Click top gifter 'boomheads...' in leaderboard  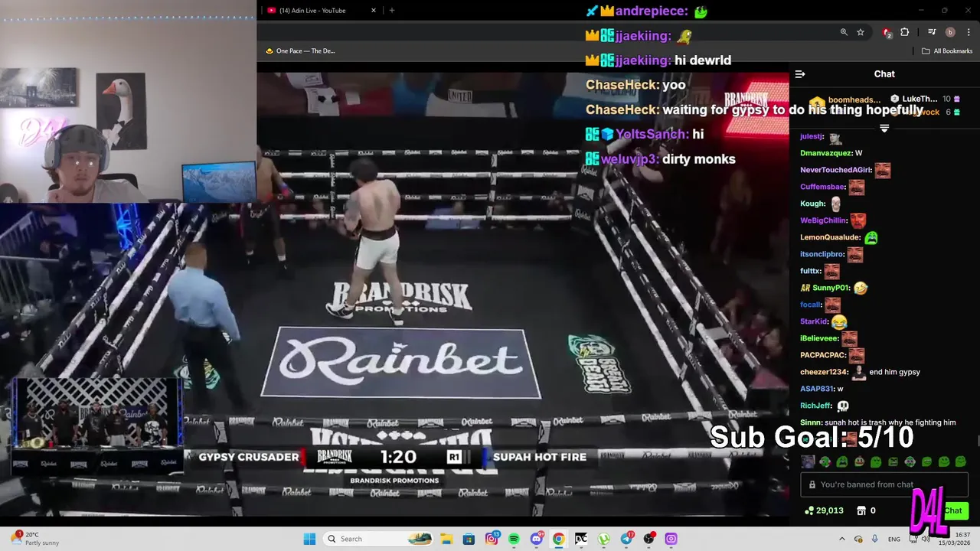[x=854, y=99]
